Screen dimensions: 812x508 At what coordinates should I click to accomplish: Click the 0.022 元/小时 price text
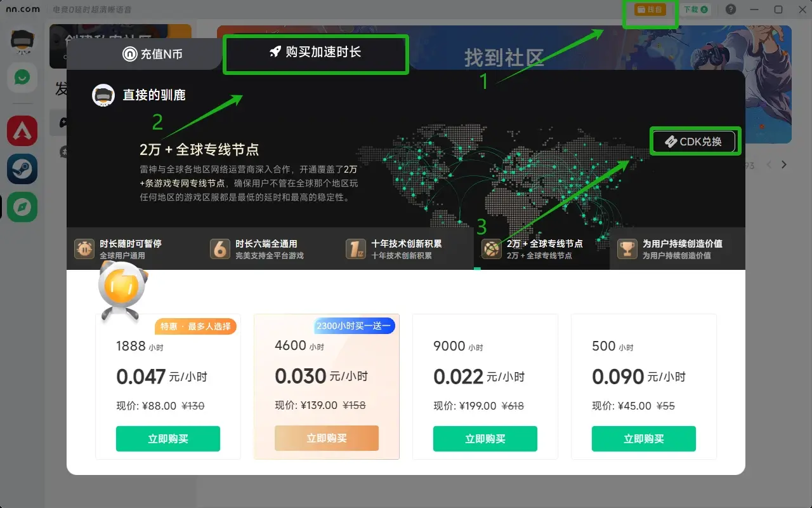pyautogui.click(x=479, y=377)
